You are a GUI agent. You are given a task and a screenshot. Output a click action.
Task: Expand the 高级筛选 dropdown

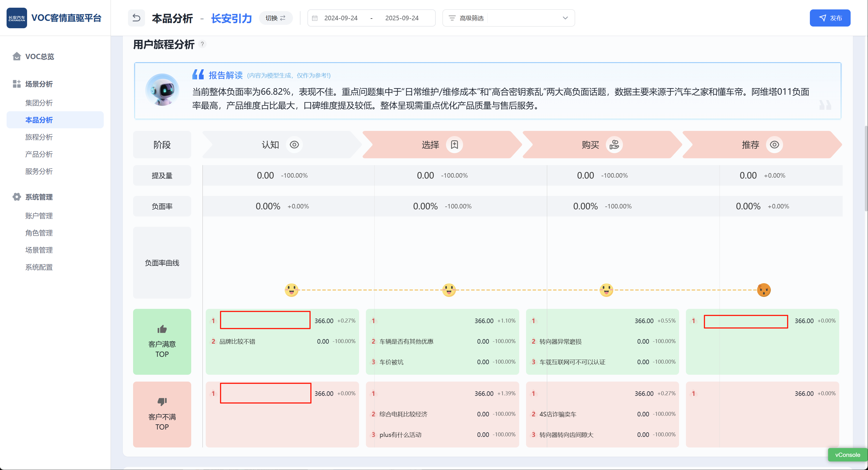[565, 18]
